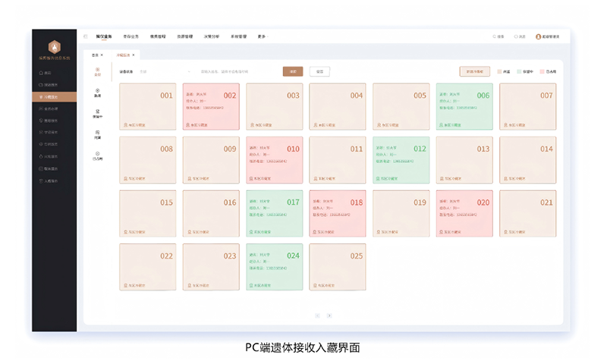Image resolution: width=607 pixels, height=364 pixels.
Task: Click the person icon at bottom of cell 001
Action: pyautogui.click(x=124, y=124)
